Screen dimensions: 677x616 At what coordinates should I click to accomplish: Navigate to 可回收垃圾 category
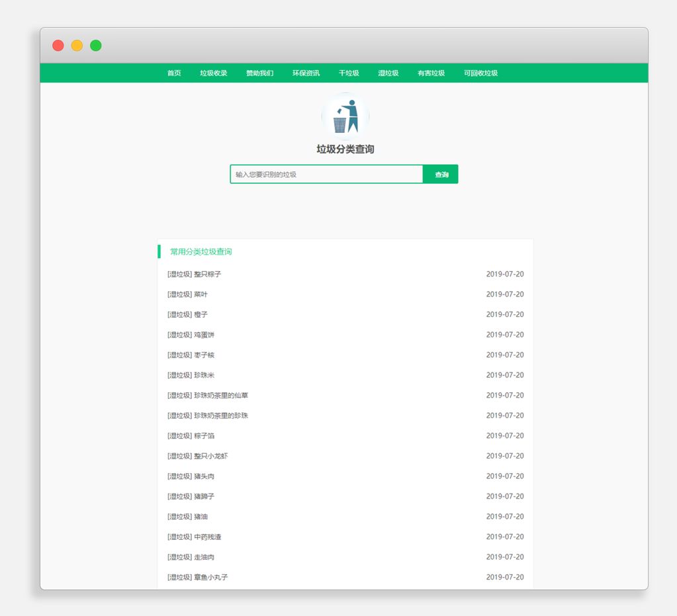[480, 73]
